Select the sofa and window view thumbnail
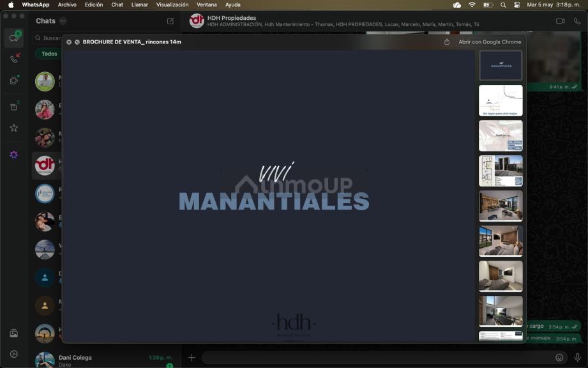The image size is (588, 368). (501, 241)
